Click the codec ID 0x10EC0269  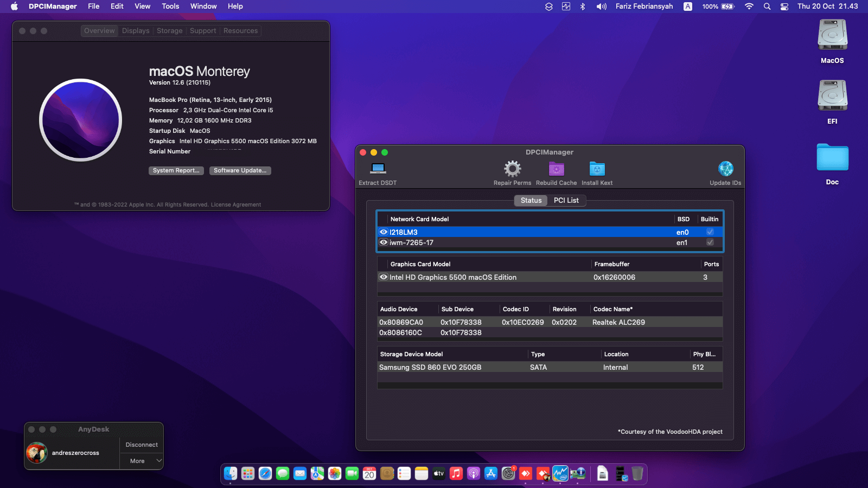(523, 322)
